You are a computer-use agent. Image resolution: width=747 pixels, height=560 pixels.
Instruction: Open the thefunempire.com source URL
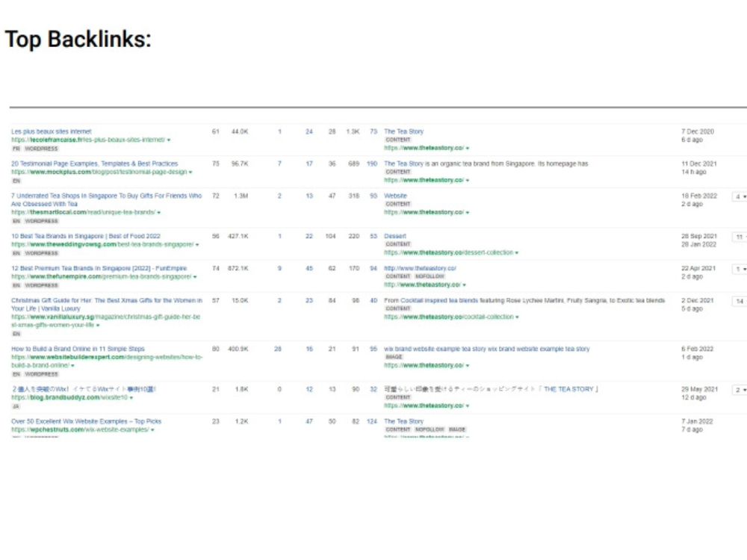click(101, 276)
